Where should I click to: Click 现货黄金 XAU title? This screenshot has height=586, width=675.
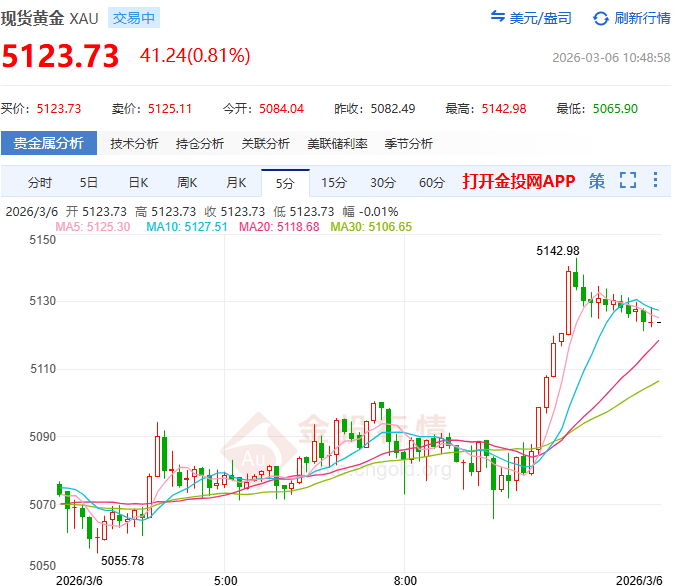50,19
